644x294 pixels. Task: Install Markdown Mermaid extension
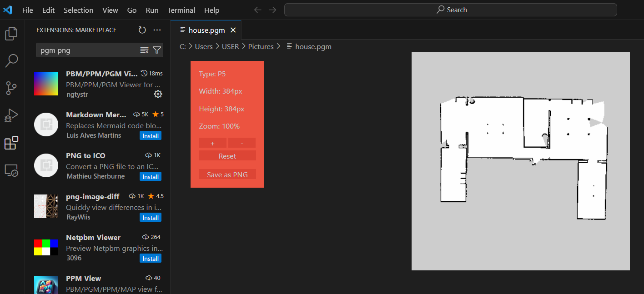pyautogui.click(x=151, y=136)
